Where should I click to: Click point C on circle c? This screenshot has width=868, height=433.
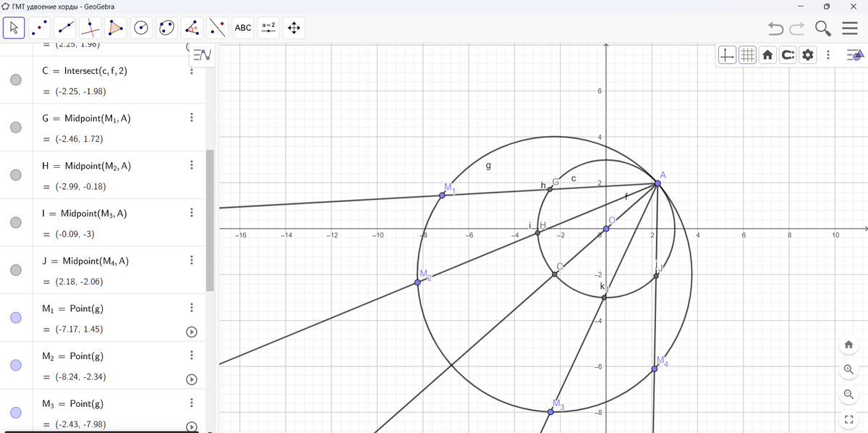555,274
